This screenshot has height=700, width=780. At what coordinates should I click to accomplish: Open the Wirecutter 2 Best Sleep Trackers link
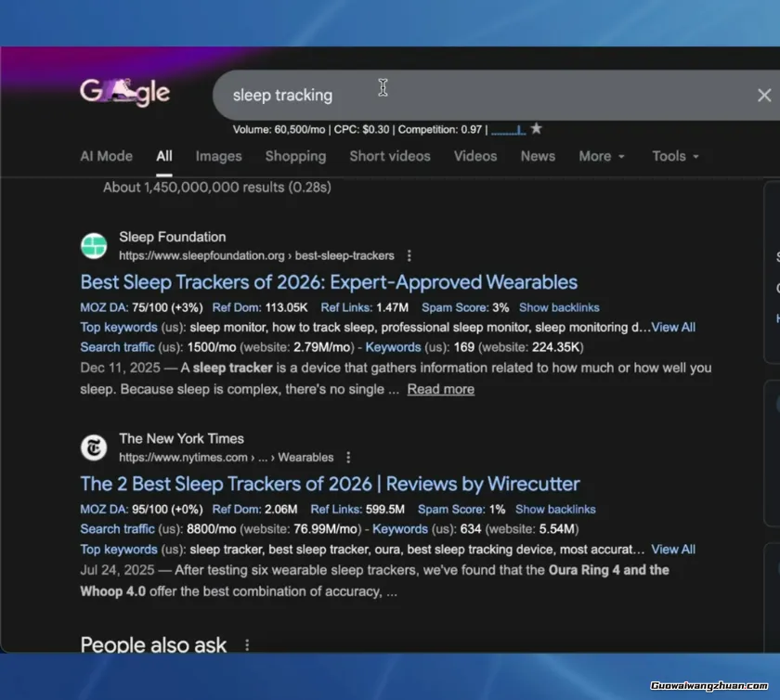[330, 484]
